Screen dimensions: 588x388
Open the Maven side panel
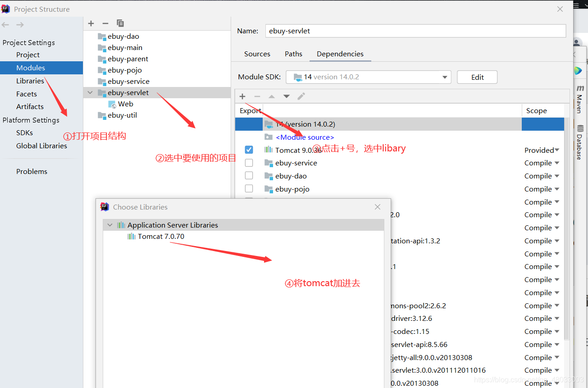point(580,99)
